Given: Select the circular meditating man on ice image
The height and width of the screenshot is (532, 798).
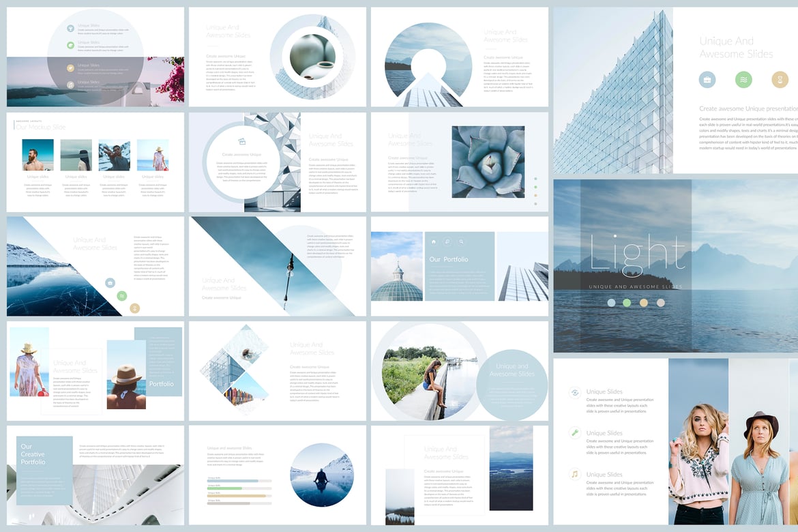Looking at the screenshot, I should (x=322, y=475).
